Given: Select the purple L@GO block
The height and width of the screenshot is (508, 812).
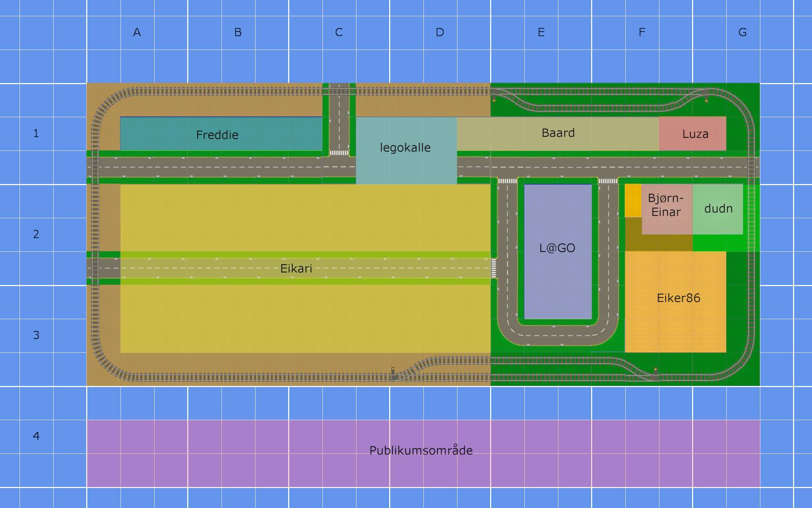Looking at the screenshot, I should click(558, 251).
